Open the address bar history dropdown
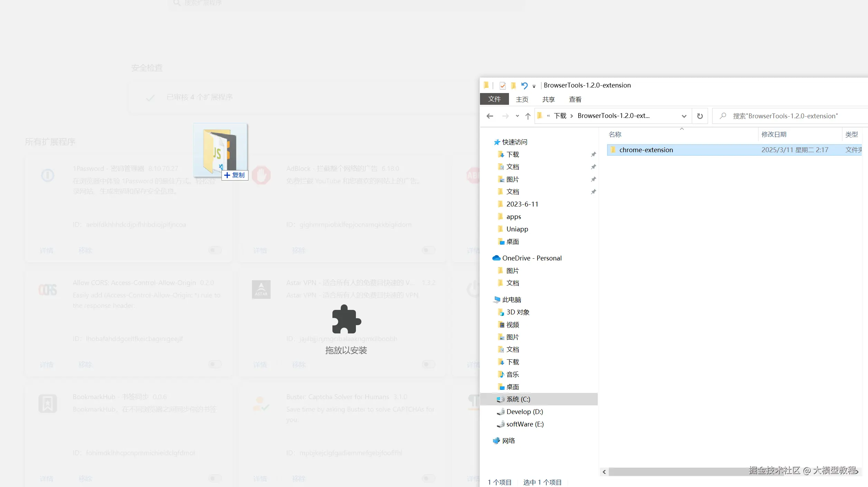Screen dimensions: 868x487 point(683,116)
